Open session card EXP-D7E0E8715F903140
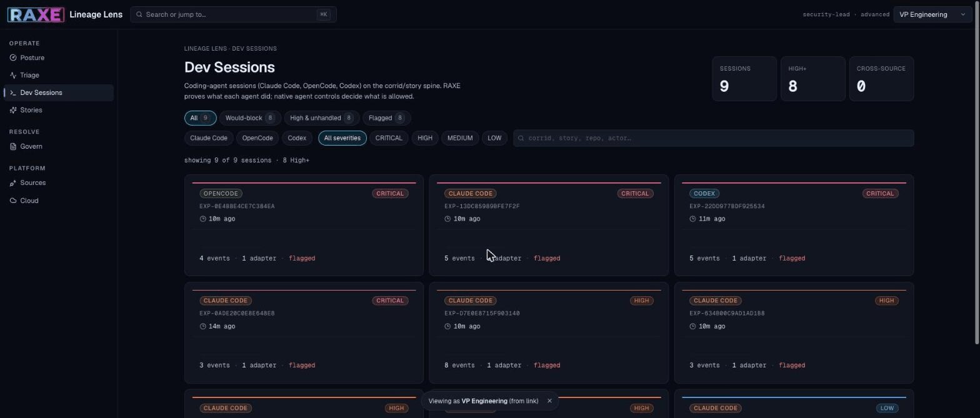 549,332
